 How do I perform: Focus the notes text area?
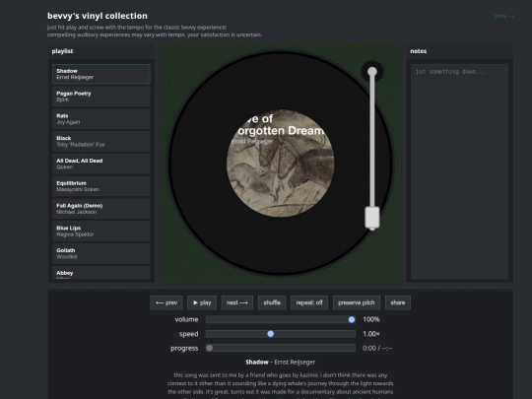point(459,171)
